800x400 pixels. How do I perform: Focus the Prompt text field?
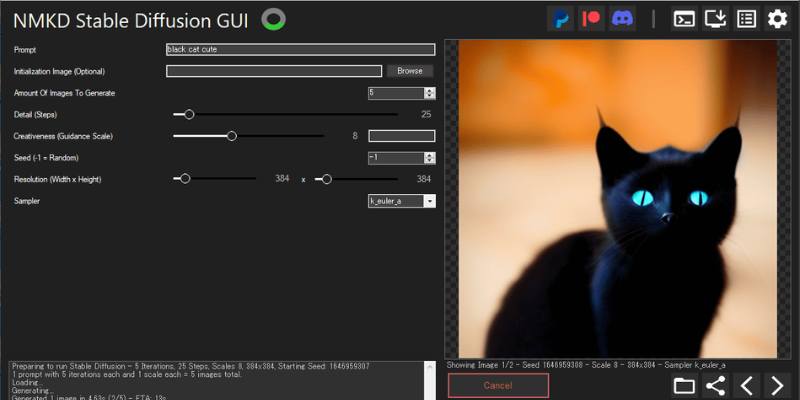[301, 49]
